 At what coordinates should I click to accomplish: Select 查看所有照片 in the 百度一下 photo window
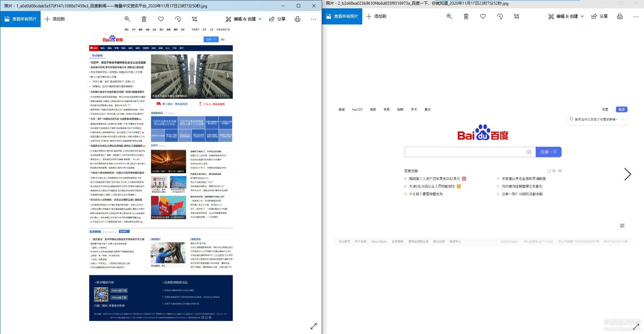pyautogui.click(x=342, y=16)
